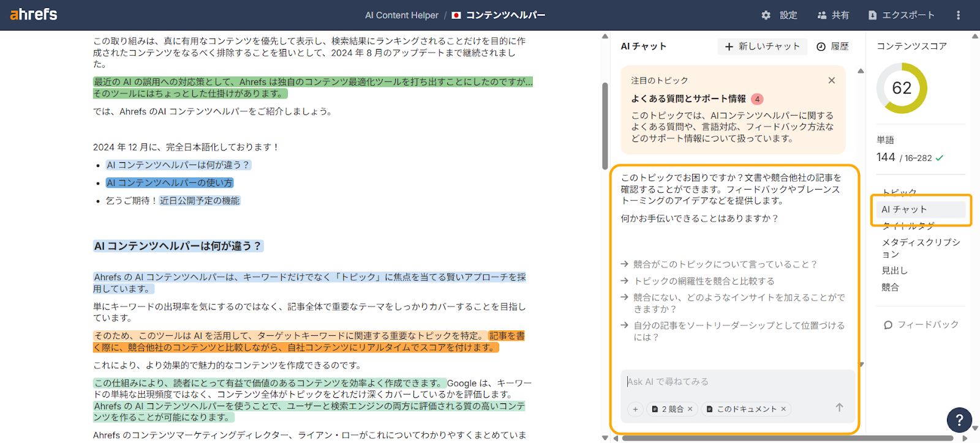980x443 pixels.
Task: Click the send arrow icon
Action: coord(839,408)
